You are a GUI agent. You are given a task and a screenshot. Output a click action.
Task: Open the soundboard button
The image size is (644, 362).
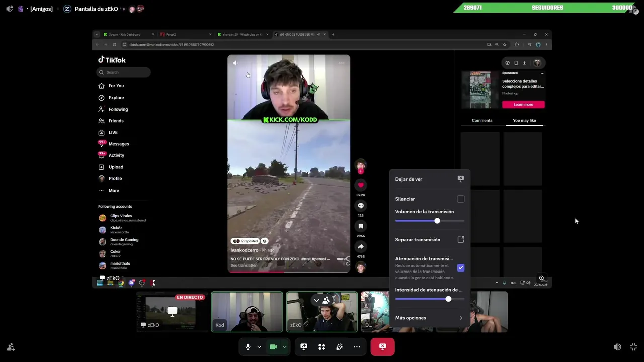340,347
